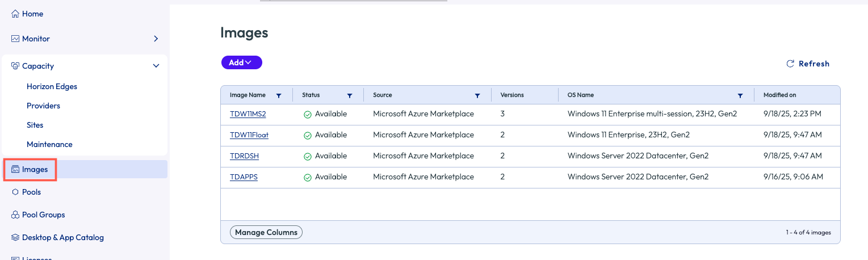Click the Source column filter icon
868x260 pixels.
point(477,95)
